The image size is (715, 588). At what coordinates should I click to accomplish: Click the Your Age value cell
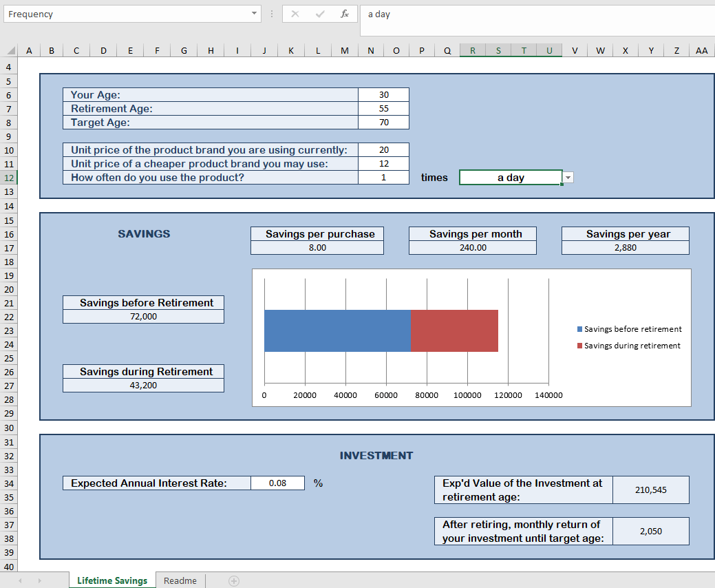383,95
